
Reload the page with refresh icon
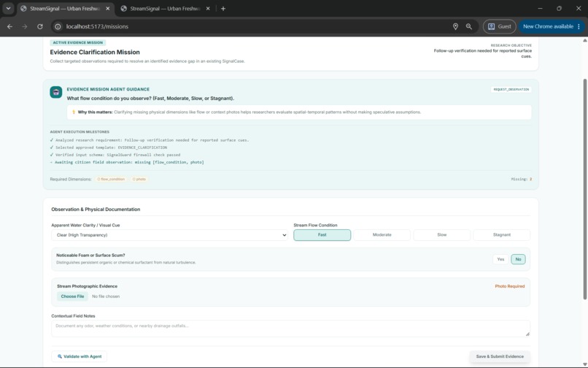[x=39, y=27]
